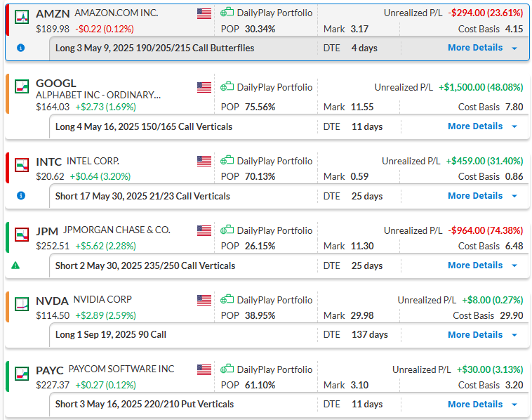Viewport: 532px width, 420px height.
Task: Click the blue info icon for INTC
Action: pyautogui.click(x=20, y=196)
